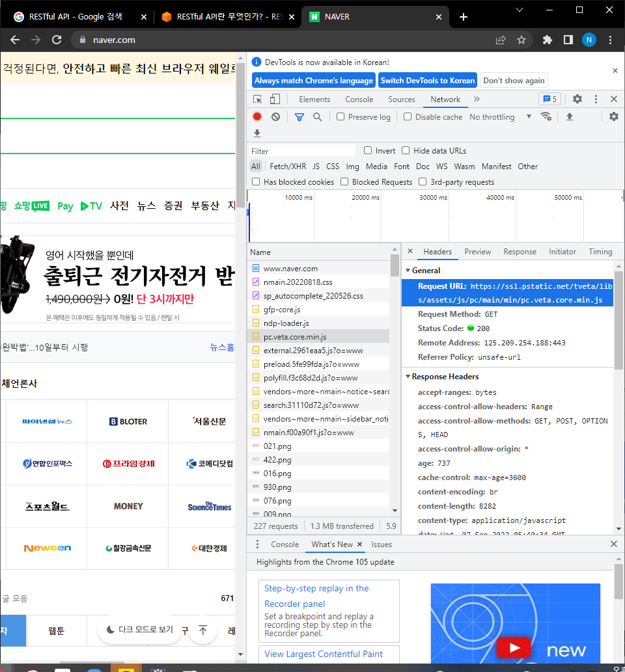The width and height of the screenshot is (625, 672).
Task: Open DevTools main settings gear
Action: tap(577, 99)
